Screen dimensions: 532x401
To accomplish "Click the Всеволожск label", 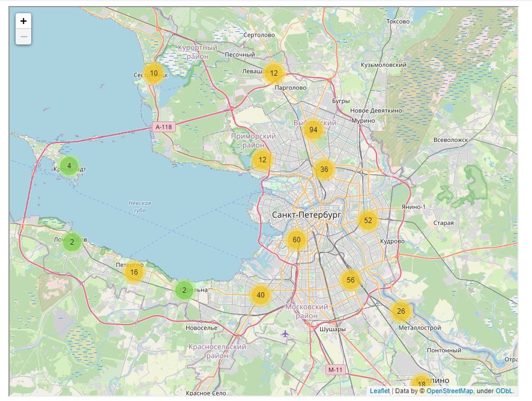I will [x=450, y=139].
